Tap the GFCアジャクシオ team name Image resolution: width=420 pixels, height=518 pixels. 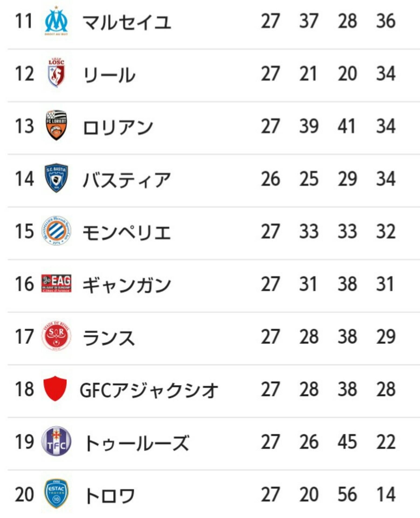point(149,390)
